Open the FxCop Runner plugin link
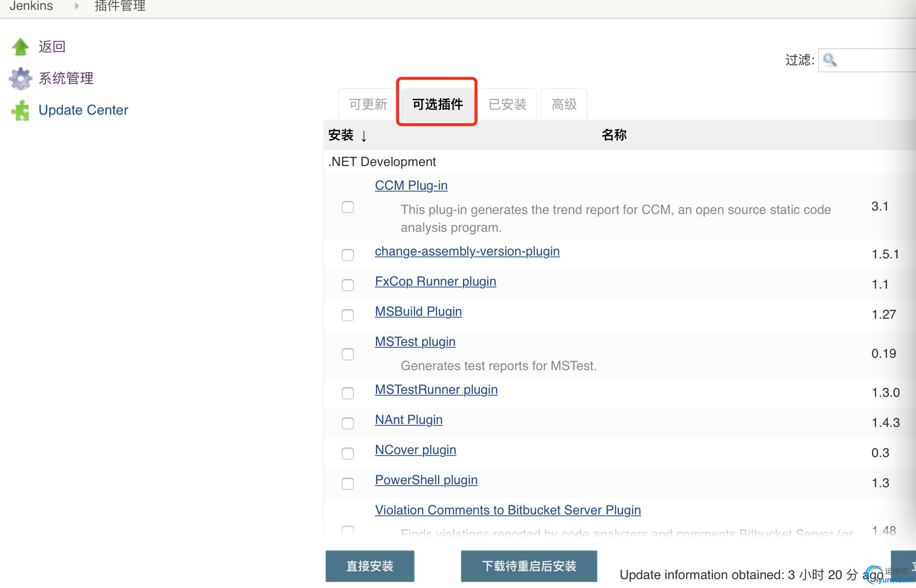Screen dimensions: 916x588 pyautogui.click(x=435, y=282)
